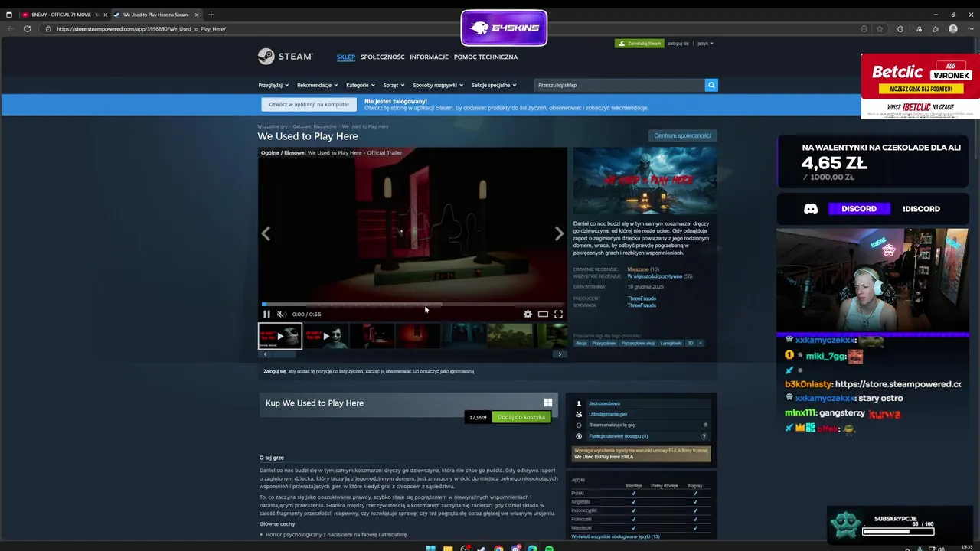This screenshot has width=980, height=551.
Task: Go back with the browser back arrow
Action: [x=10, y=29]
